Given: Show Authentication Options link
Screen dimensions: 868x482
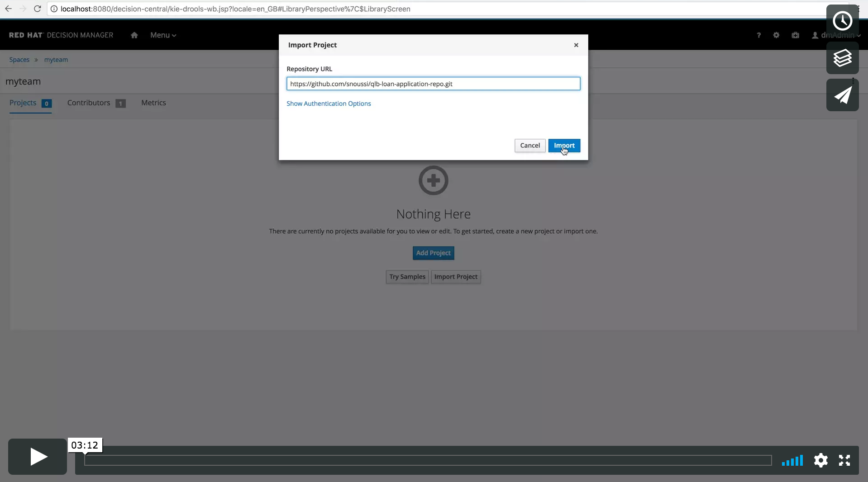Looking at the screenshot, I should pyautogui.click(x=329, y=104).
